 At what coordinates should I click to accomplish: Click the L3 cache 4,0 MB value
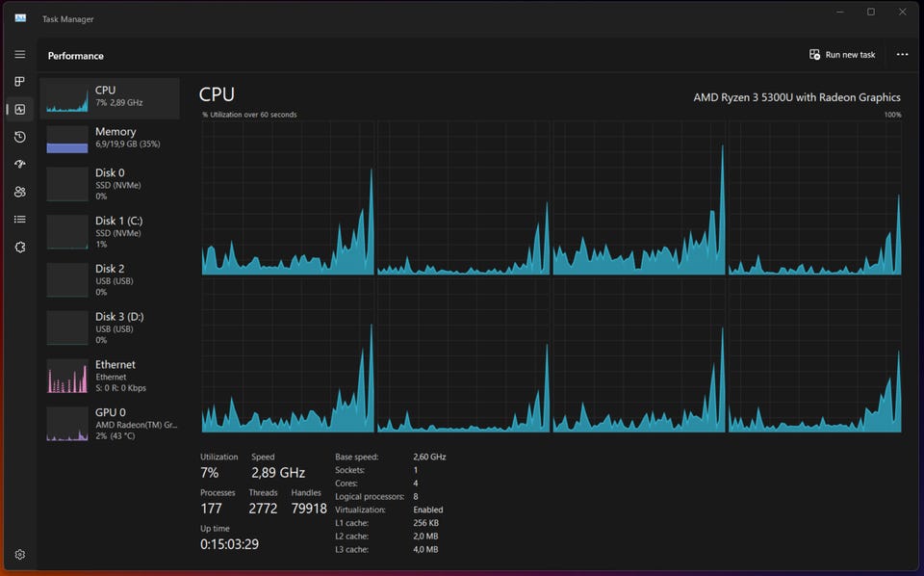pos(425,549)
